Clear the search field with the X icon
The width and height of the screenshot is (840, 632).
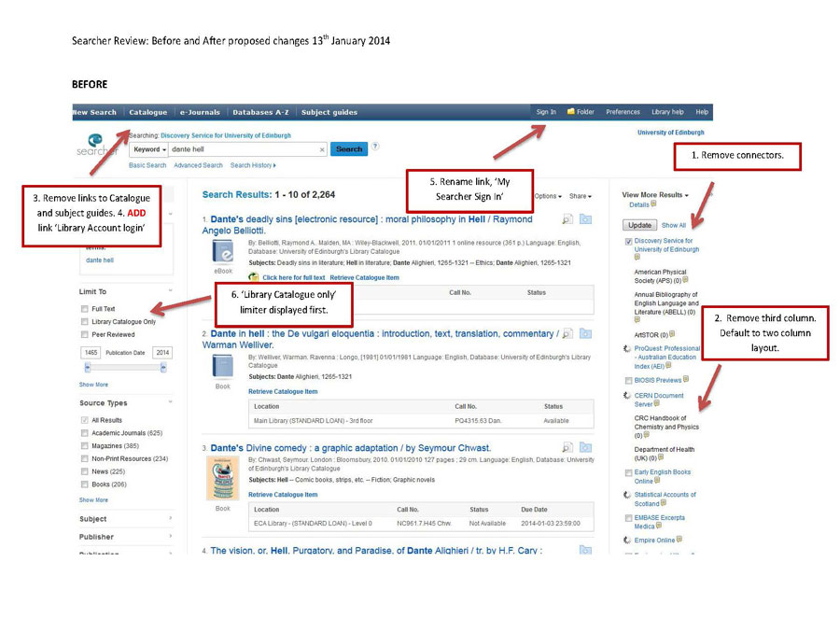[322, 149]
